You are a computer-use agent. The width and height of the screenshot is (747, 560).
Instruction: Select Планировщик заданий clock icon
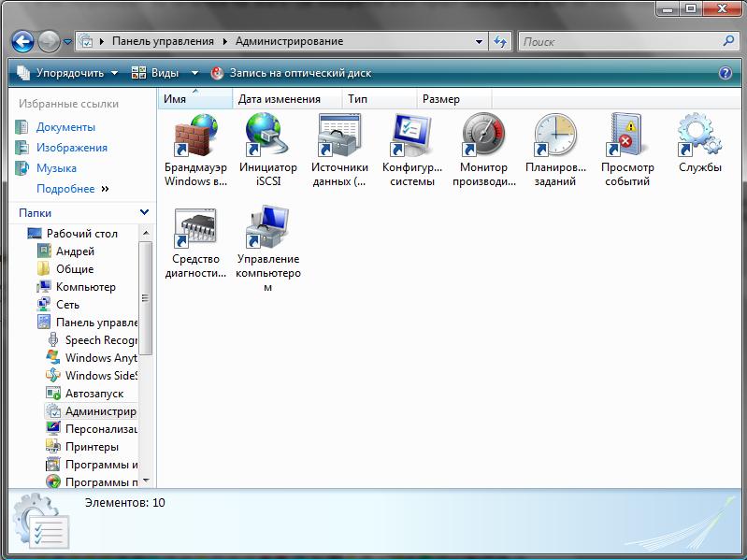[555, 136]
